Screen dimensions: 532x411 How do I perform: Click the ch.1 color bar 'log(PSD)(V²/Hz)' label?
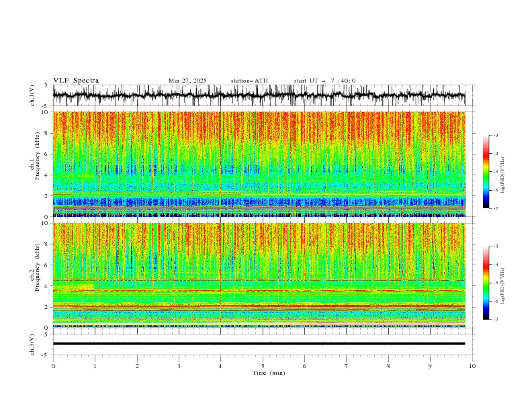pos(502,175)
